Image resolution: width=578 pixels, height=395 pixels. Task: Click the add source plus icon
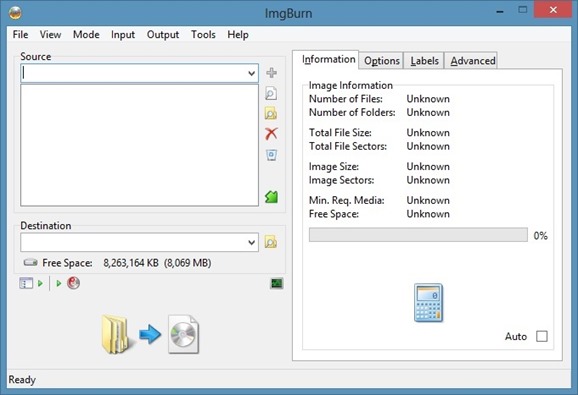click(x=271, y=73)
